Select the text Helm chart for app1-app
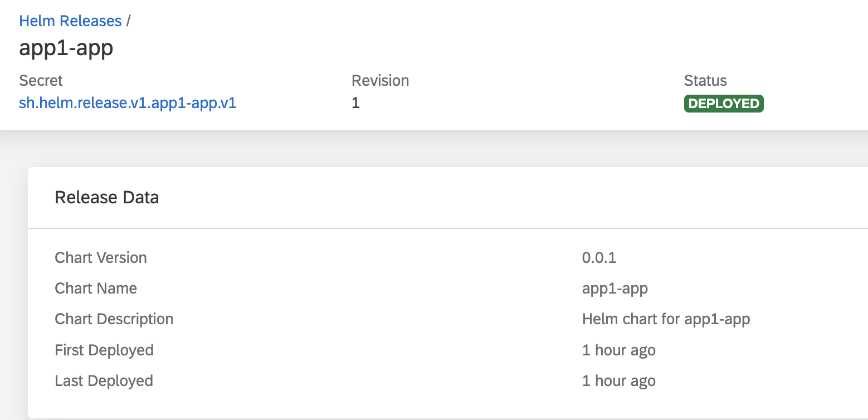Screen dimensions: 868x420 666,319
